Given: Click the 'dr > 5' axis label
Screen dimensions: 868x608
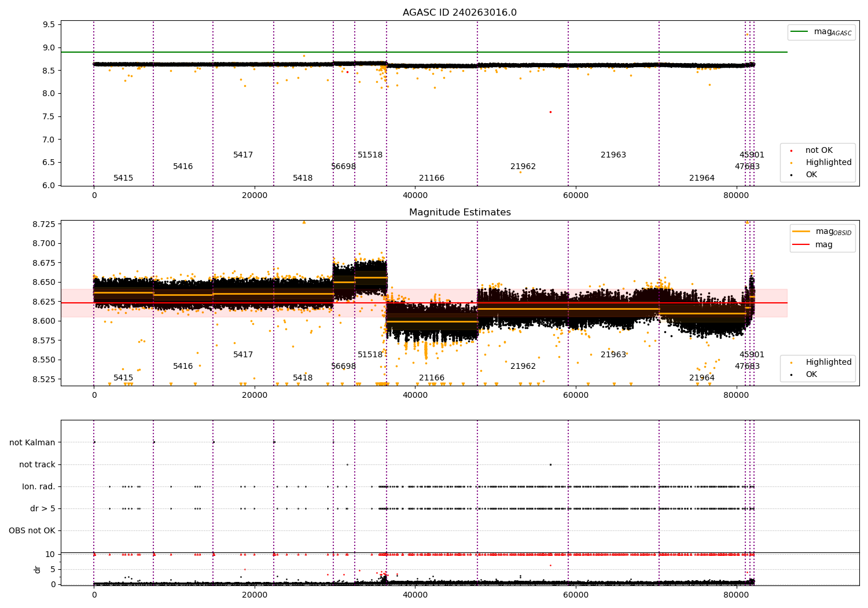Looking at the screenshot, I should pyautogui.click(x=43, y=508).
